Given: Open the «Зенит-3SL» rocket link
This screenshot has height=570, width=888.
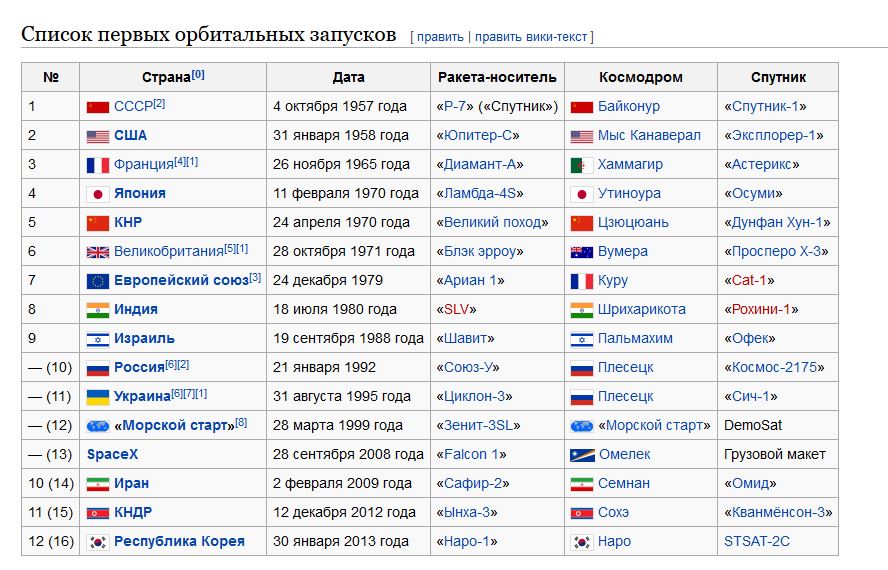Looking at the screenshot, I should point(478,426).
